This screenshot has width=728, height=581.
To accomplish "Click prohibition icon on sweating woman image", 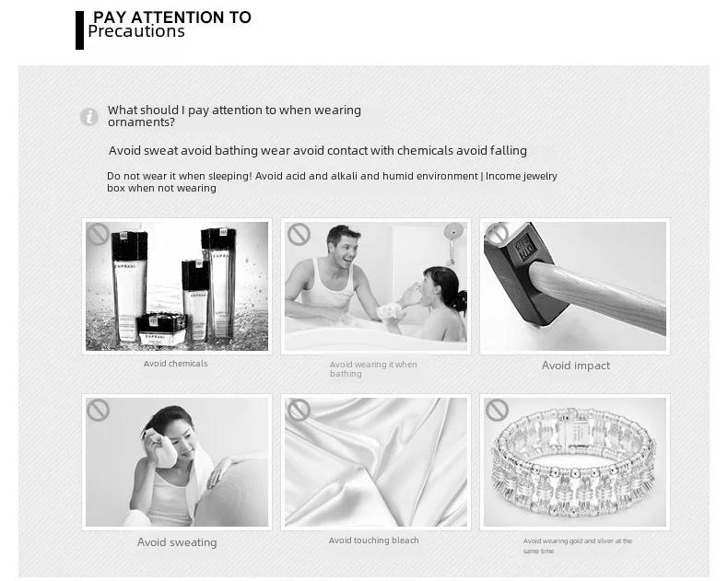I will (x=98, y=411).
